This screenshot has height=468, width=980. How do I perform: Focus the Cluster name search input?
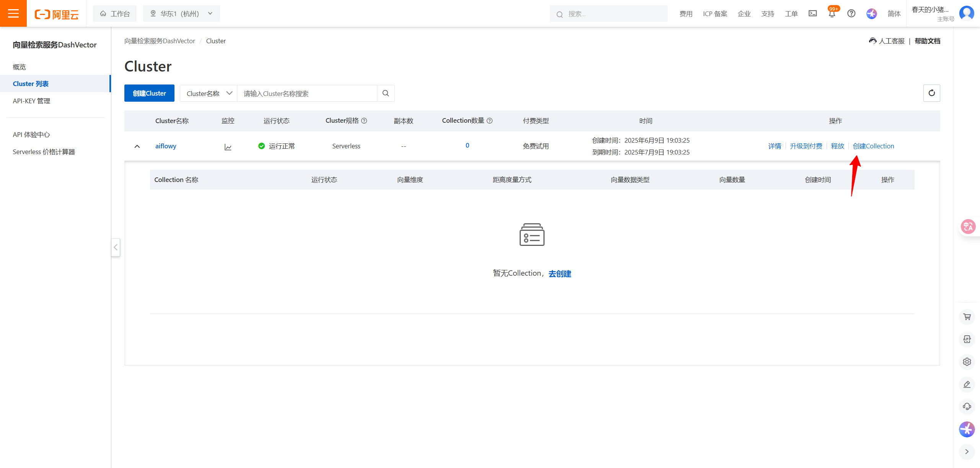coord(307,93)
